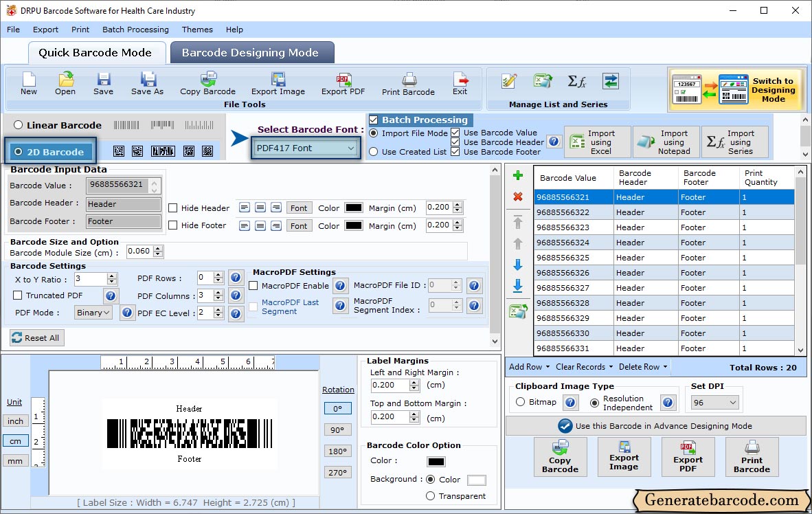Click the help icon beside PDF Rows
812x514 pixels.
coord(236,278)
